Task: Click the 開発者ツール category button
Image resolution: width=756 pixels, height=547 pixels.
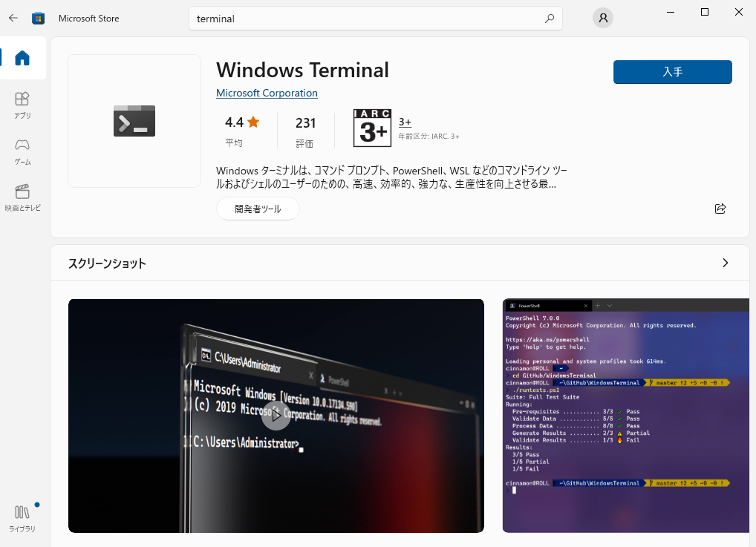Action: coord(258,209)
